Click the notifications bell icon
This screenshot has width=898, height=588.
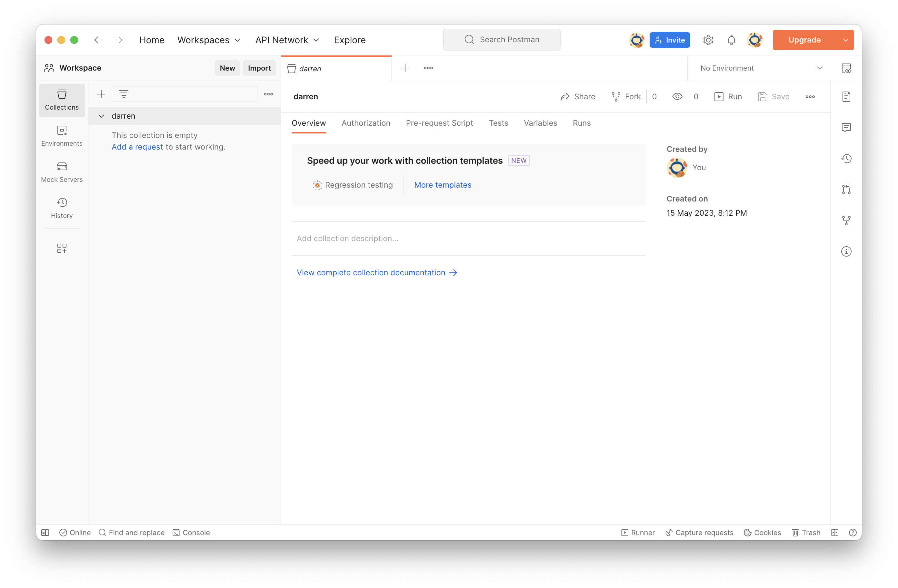tap(731, 40)
